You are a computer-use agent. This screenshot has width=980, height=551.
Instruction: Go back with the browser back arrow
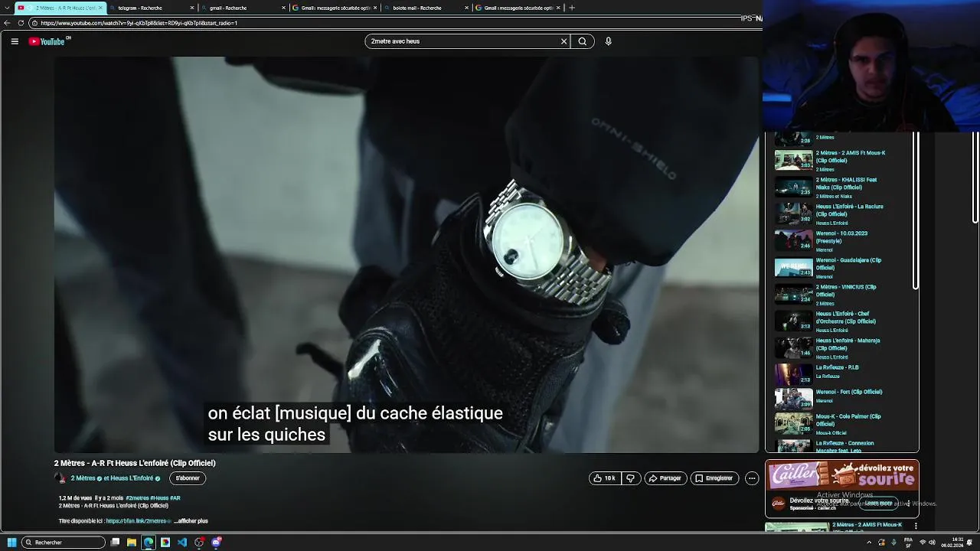click(x=7, y=23)
